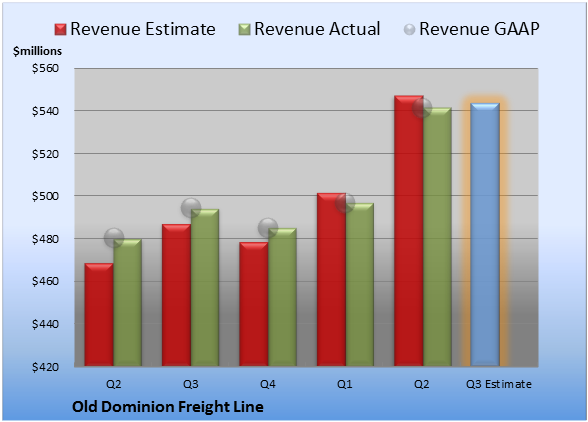The width and height of the screenshot is (588, 422).
Task: Click the 'Q4' axis label
Action: coord(268,384)
